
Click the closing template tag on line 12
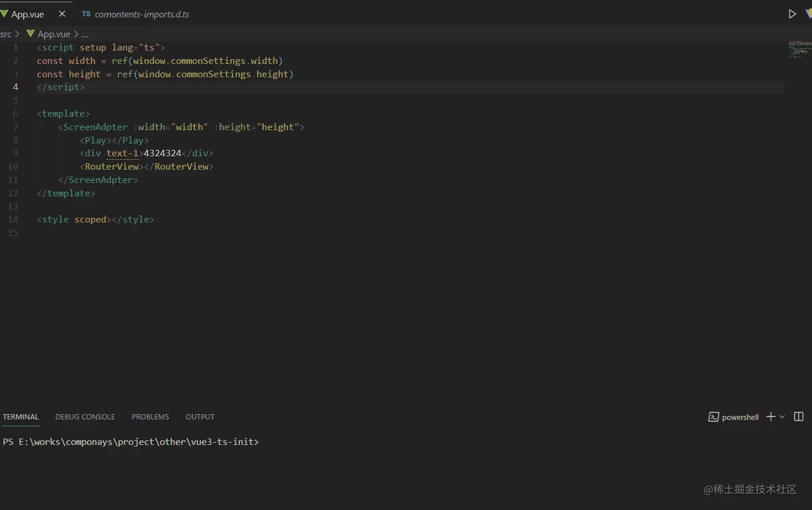(66, 193)
